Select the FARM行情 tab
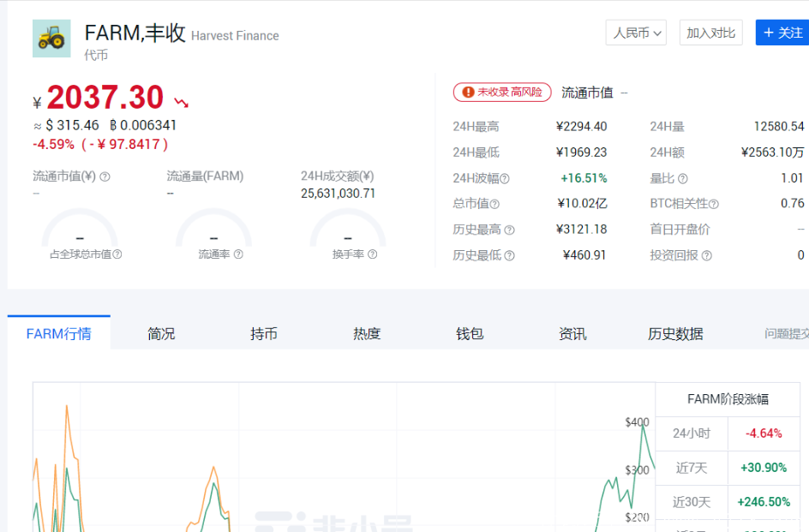This screenshot has width=809, height=532. 59,333
